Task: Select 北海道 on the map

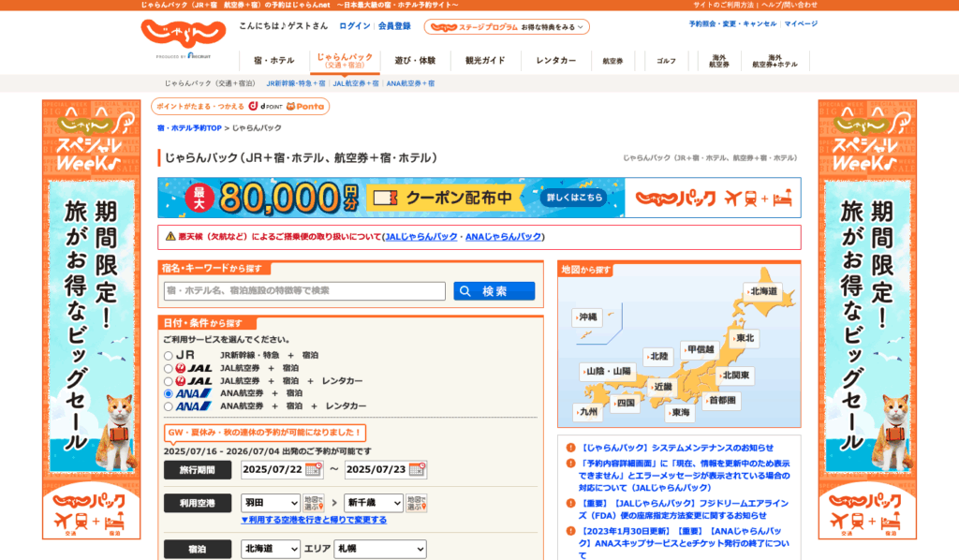Action: (x=762, y=291)
